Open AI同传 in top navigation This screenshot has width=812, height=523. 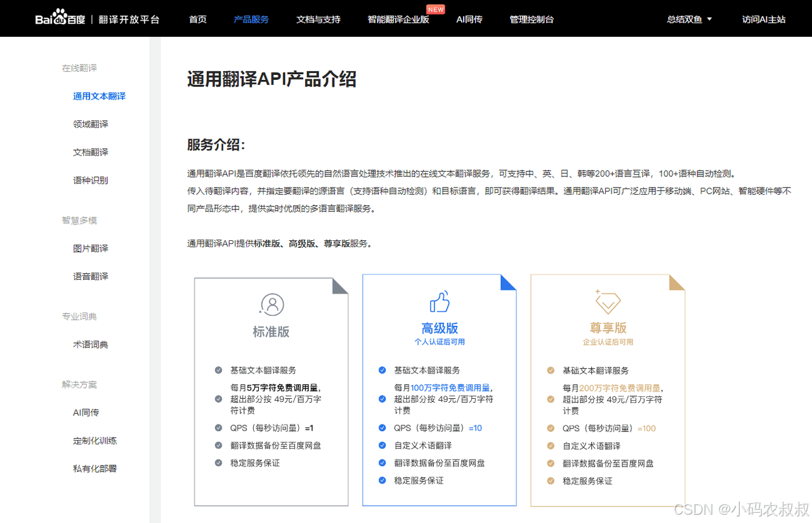pos(469,20)
